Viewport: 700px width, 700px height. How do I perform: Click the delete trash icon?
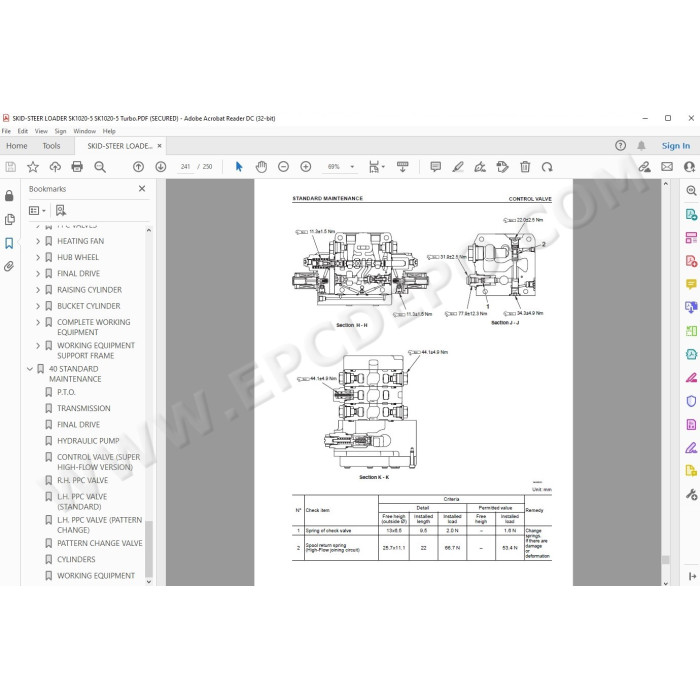click(x=525, y=167)
